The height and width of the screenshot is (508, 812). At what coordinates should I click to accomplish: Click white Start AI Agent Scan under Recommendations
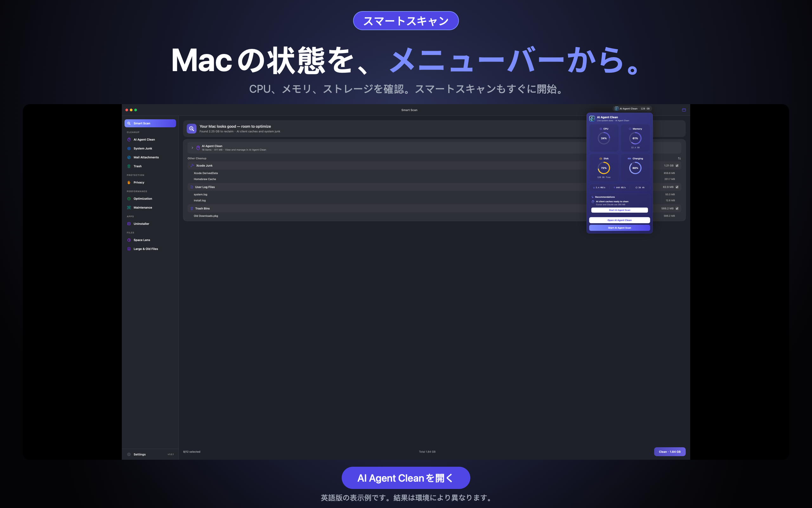tap(619, 210)
